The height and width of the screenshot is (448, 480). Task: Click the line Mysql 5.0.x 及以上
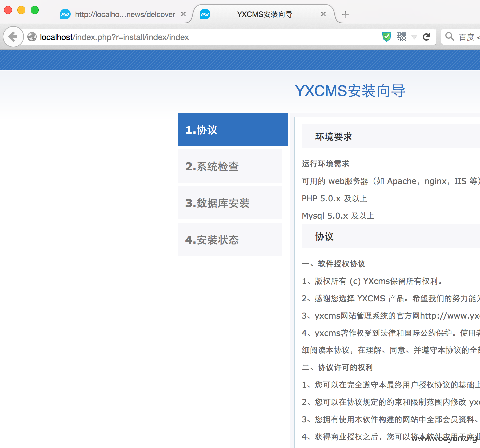tap(338, 216)
